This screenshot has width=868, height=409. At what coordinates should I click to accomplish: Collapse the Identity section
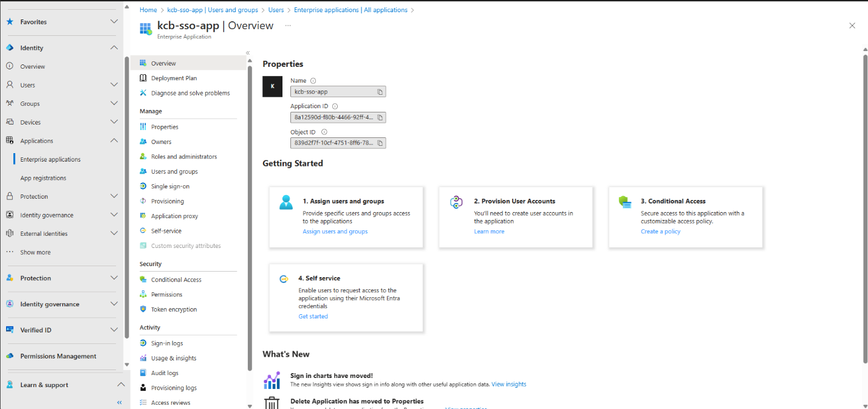pyautogui.click(x=114, y=48)
